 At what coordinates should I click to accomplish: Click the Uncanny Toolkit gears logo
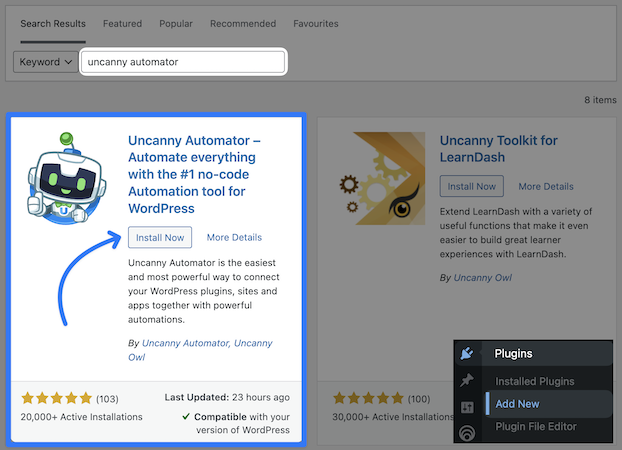[x=382, y=178]
